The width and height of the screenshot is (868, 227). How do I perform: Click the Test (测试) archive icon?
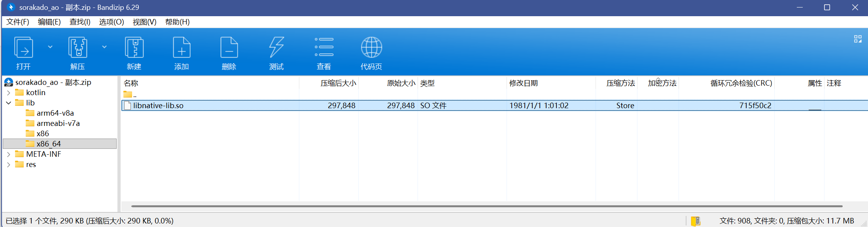click(x=276, y=48)
